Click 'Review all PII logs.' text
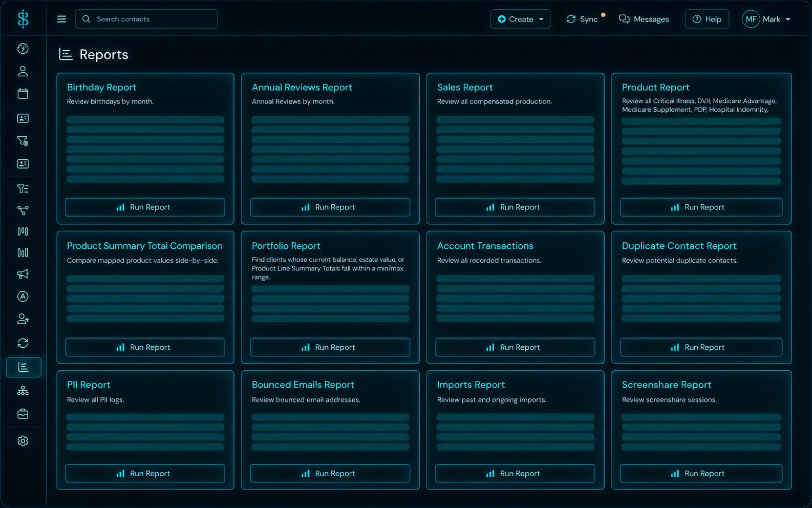 tap(95, 399)
